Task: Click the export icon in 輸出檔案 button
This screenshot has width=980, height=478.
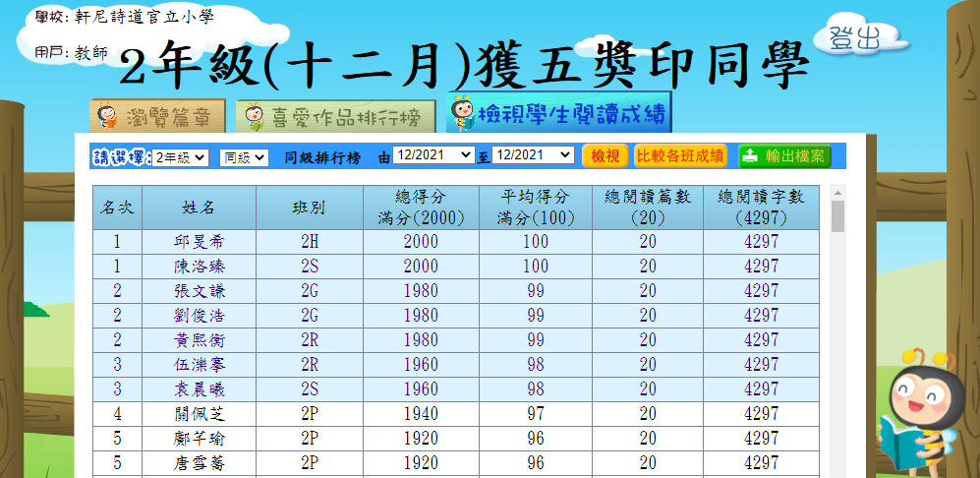Action: 750,156
